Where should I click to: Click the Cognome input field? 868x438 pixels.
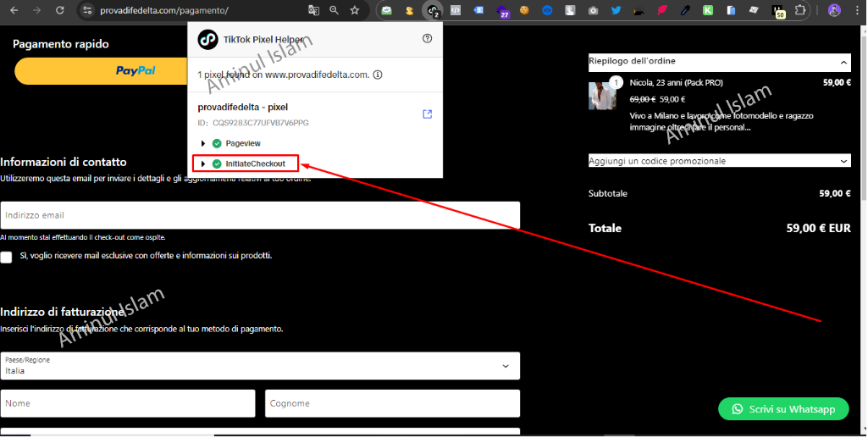point(392,403)
